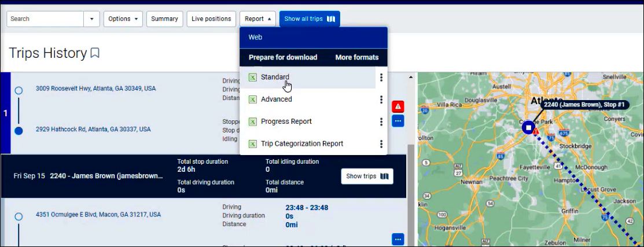Select the Prepare for download tab
644x247 pixels.
[x=283, y=57]
